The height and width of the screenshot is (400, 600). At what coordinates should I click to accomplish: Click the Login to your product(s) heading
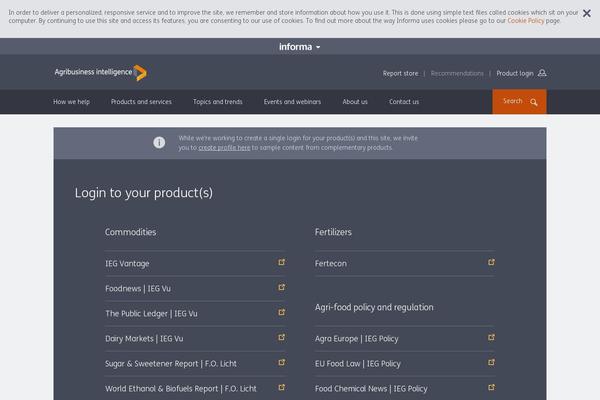[x=143, y=193]
